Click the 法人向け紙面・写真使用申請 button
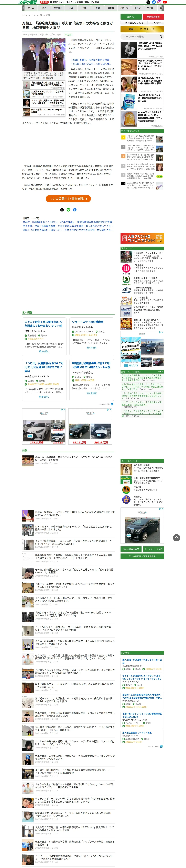Viewport: 186px width, 868px height. [x=142, y=556]
